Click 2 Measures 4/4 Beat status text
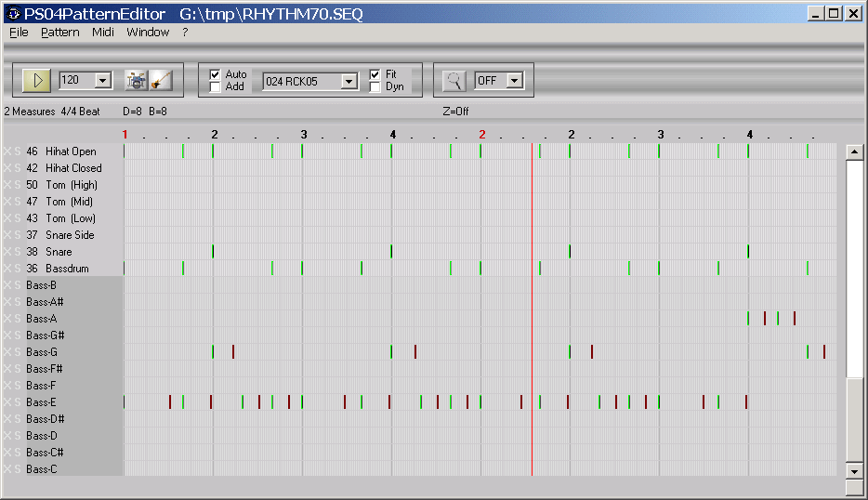 coord(52,112)
